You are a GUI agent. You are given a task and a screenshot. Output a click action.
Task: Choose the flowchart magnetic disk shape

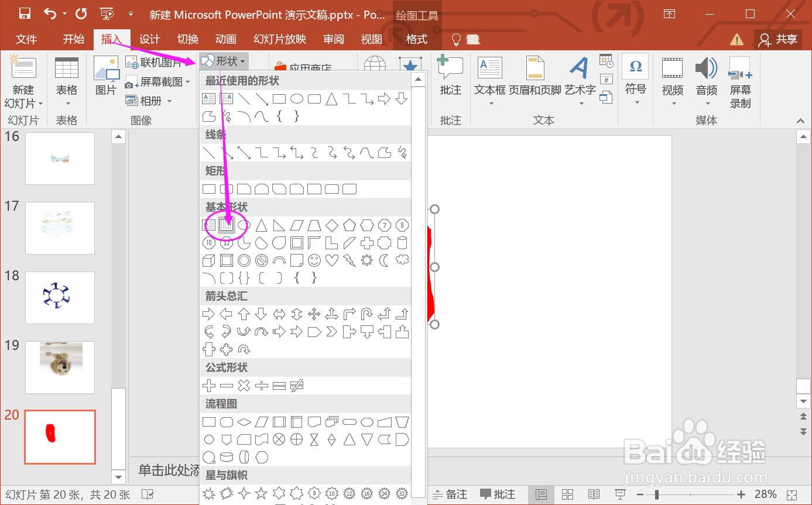click(x=227, y=457)
